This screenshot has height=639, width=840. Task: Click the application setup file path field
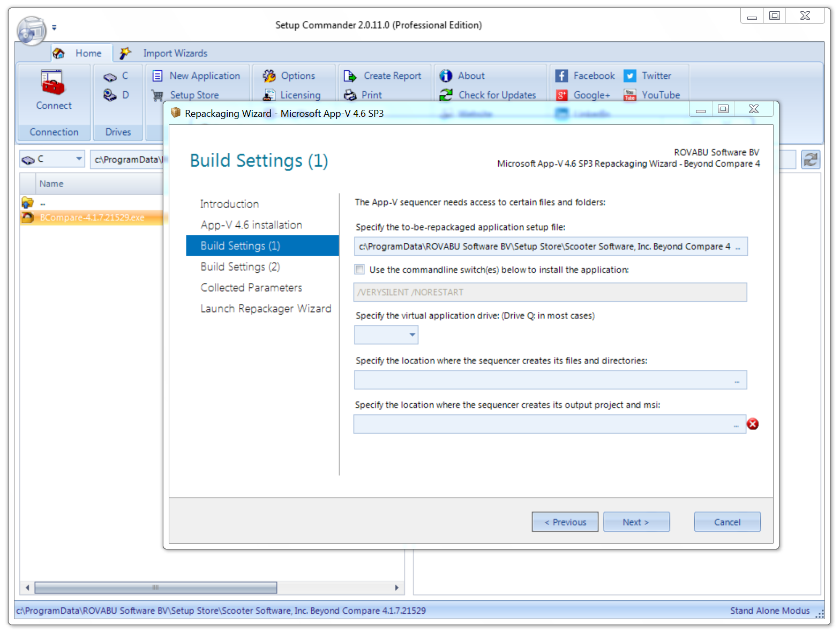tap(551, 247)
